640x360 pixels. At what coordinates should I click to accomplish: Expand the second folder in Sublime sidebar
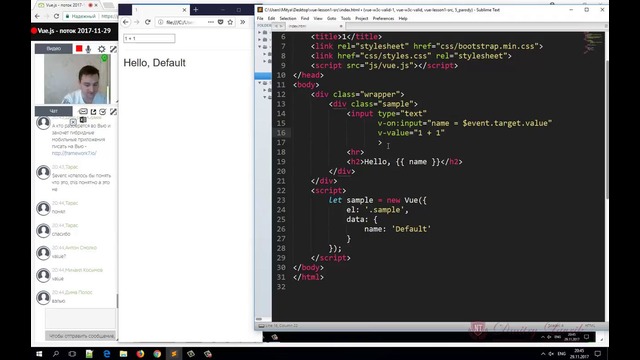coord(260,40)
